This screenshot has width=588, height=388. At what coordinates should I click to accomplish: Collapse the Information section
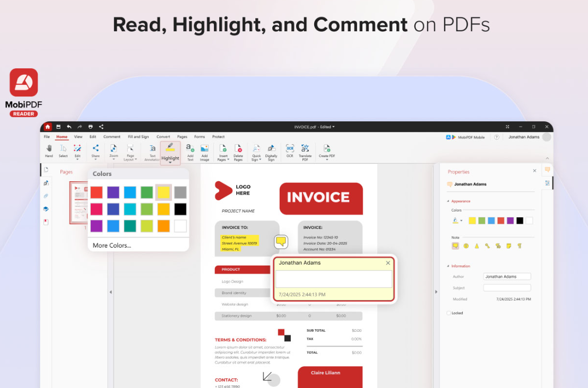click(x=448, y=266)
